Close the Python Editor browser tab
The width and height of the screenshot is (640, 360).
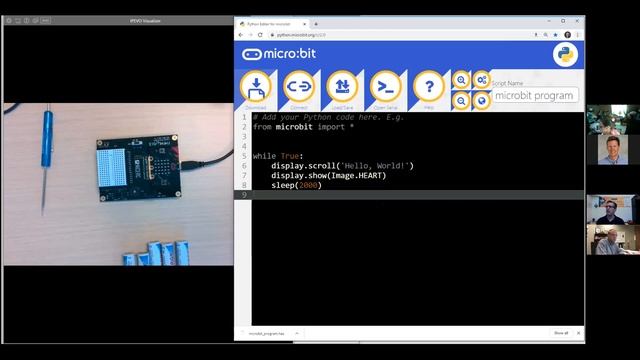pos(304,24)
